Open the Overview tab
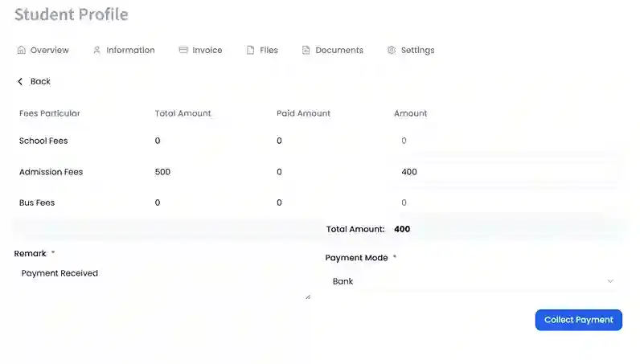This screenshot has width=640, height=364. click(43, 50)
